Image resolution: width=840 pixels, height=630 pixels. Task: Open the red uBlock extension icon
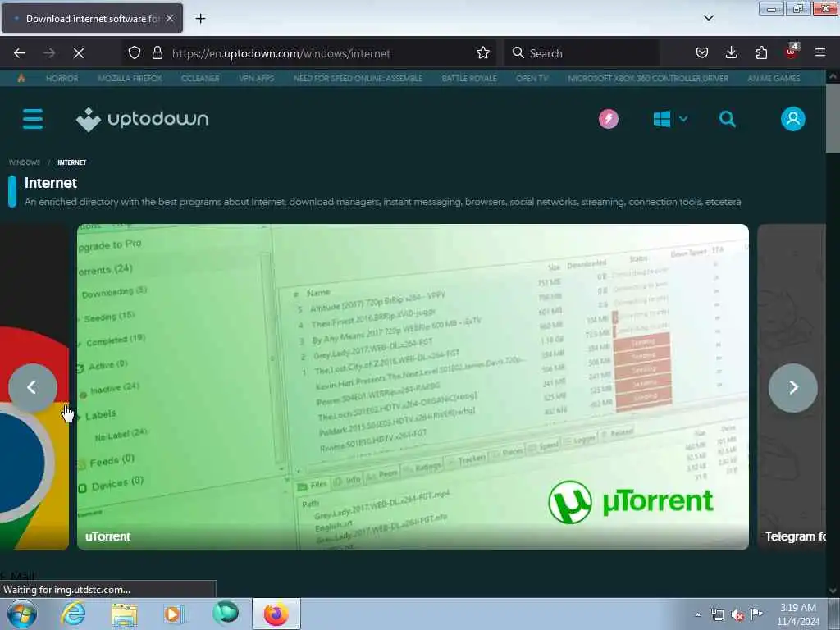pyautogui.click(x=792, y=52)
